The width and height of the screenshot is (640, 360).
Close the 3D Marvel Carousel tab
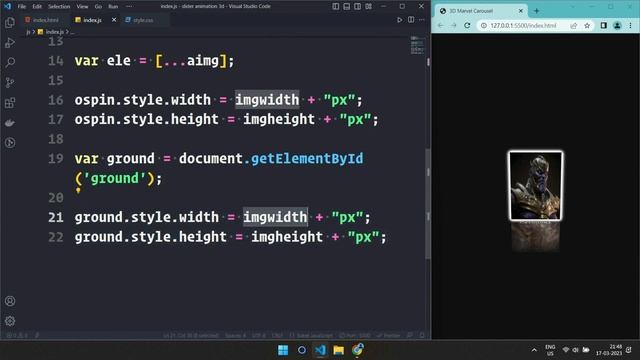pyautogui.click(x=520, y=11)
